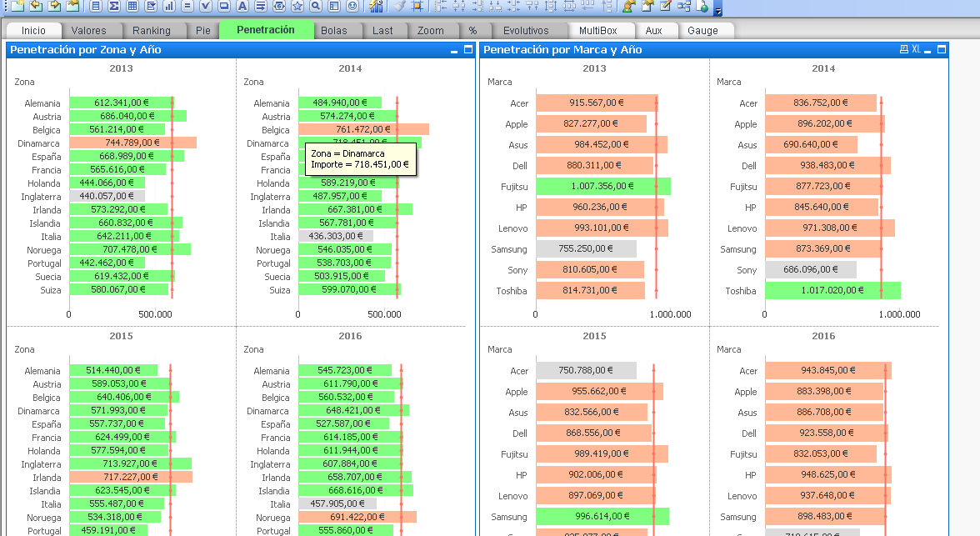Viewport: 980px width, 536px height.
Task: Go to the Gauge tab
Action: point(702,31)
